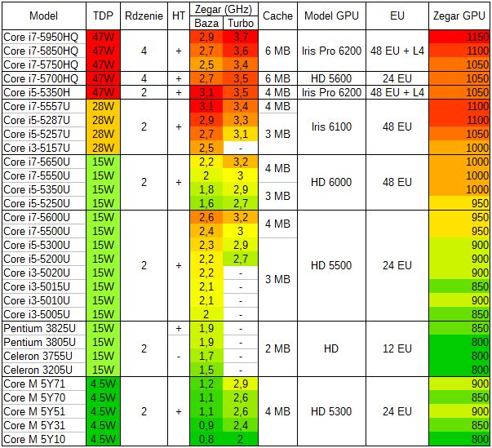Click the 28W TDP of i7-5557U
Viewport: 492px width, 448px height.
point(103,106)
